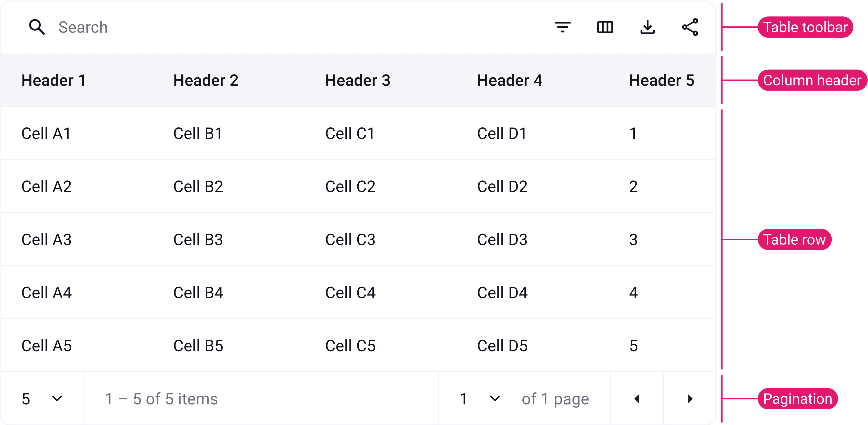This screenshot has width=868, height=425.
Task: Click on Cell C3
Action: 350,240
